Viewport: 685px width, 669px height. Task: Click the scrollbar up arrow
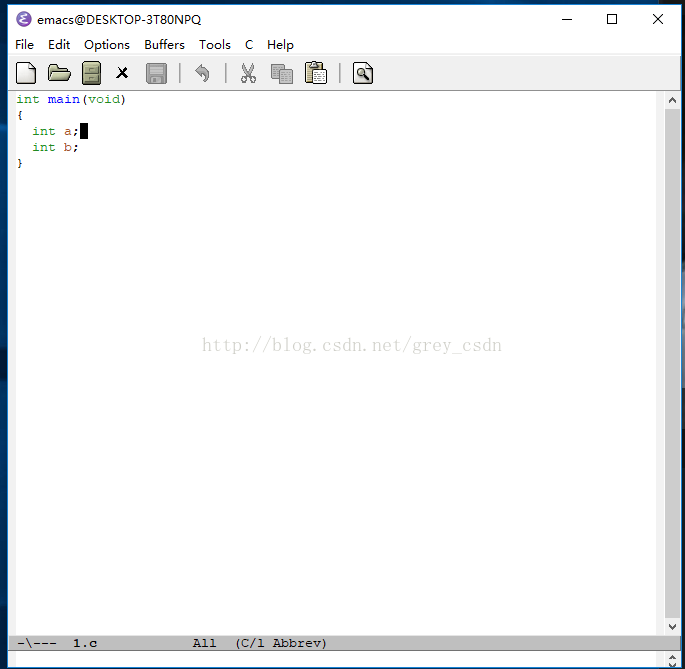[672, 101]
